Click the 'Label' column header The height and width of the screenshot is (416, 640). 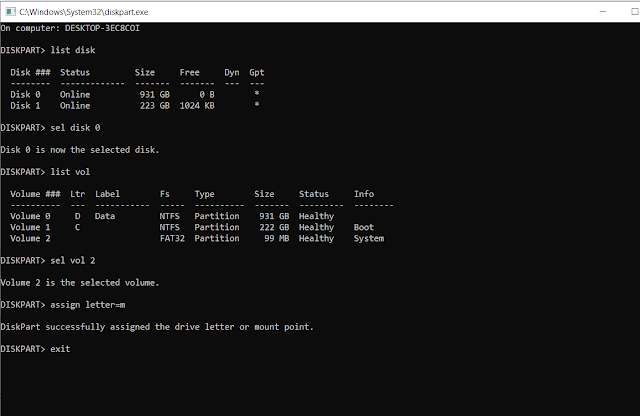(107, 194)
